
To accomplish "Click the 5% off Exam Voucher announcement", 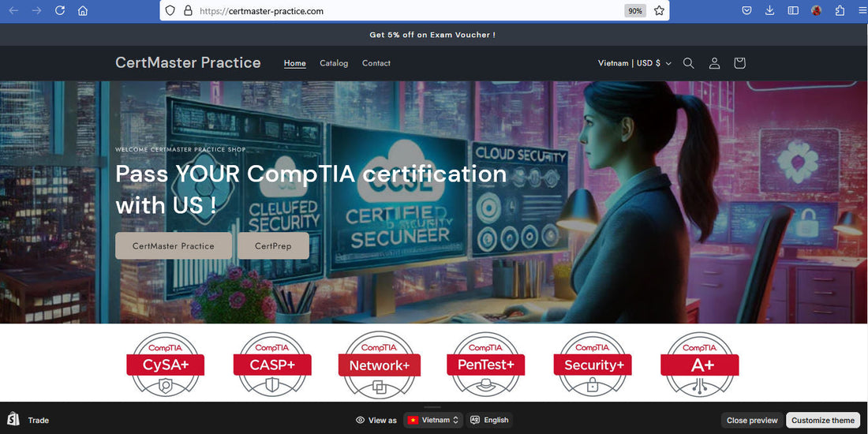I will click(432, 34).
